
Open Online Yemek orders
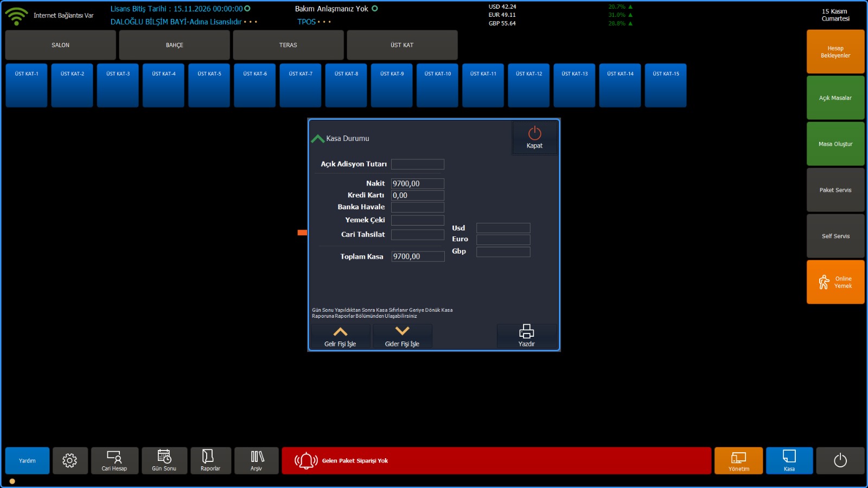coord(835,282)
